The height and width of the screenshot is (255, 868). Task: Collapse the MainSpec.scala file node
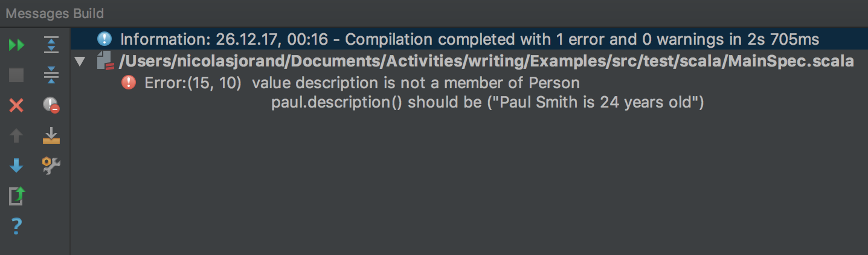79,61
